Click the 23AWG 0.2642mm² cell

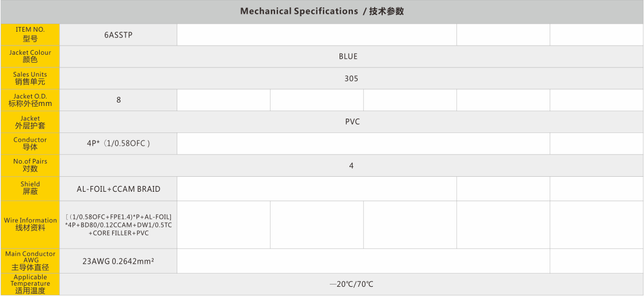click(119, 261)
